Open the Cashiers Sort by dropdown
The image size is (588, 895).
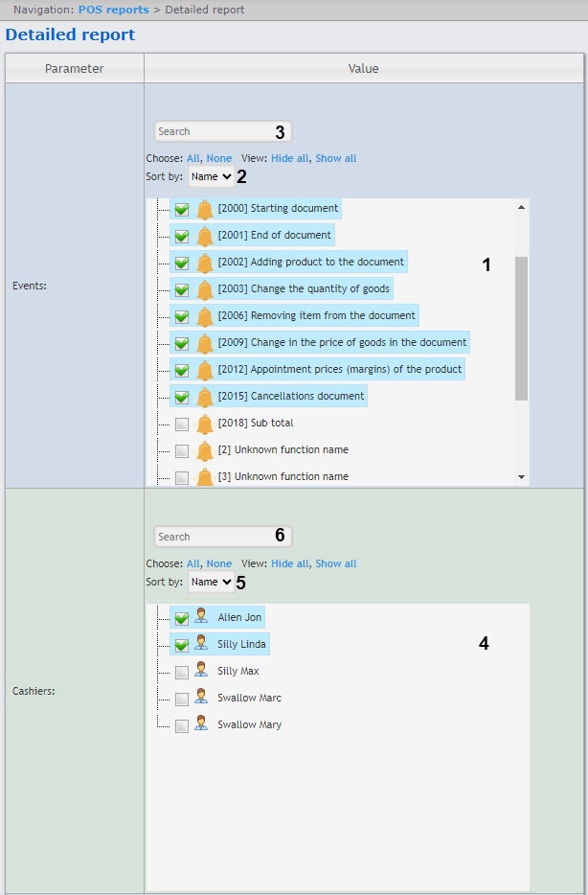coord(211,582)
